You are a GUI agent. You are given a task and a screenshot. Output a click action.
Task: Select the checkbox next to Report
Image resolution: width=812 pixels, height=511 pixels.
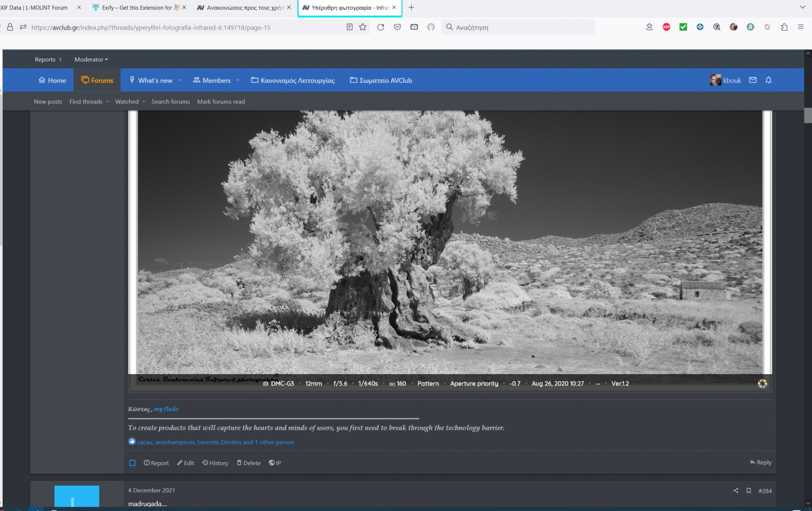click(x=132, y=463)
